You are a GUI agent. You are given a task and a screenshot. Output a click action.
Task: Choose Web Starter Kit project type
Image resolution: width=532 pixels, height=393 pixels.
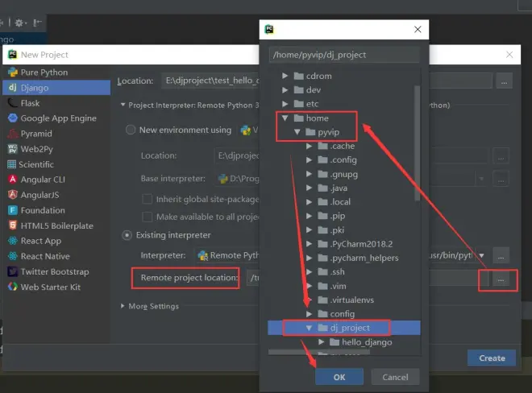coord(51,287)
